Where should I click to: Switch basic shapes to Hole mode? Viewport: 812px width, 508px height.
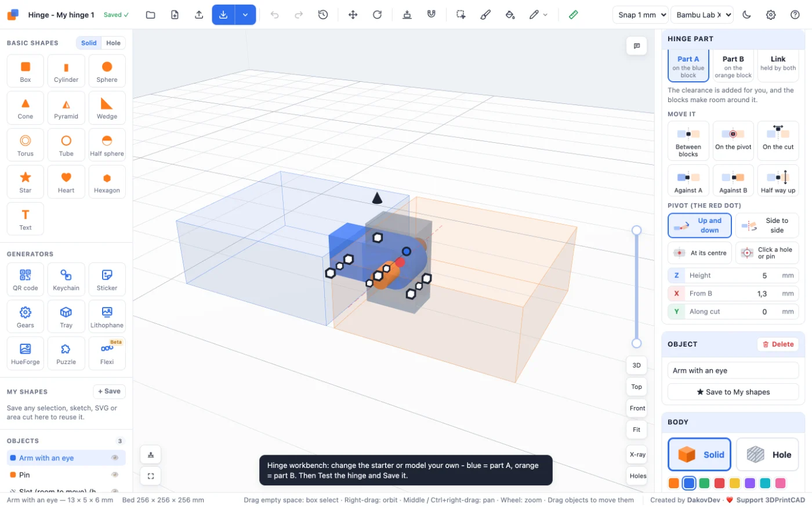(x=113, y=43)
